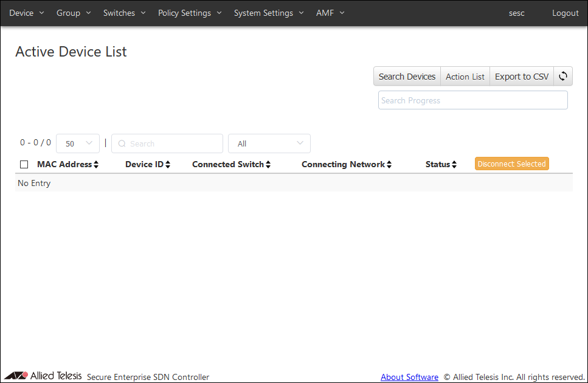Sort the list by Status
The width and height of the screenshot is (588, 383).
pyautogui.click(x=441, y=165)
